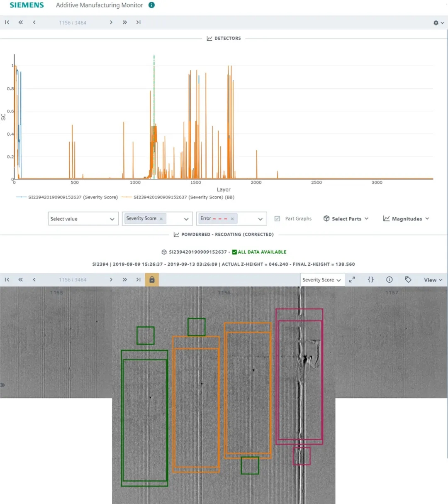Open the curly braces JSON icon

click(370, 280)
